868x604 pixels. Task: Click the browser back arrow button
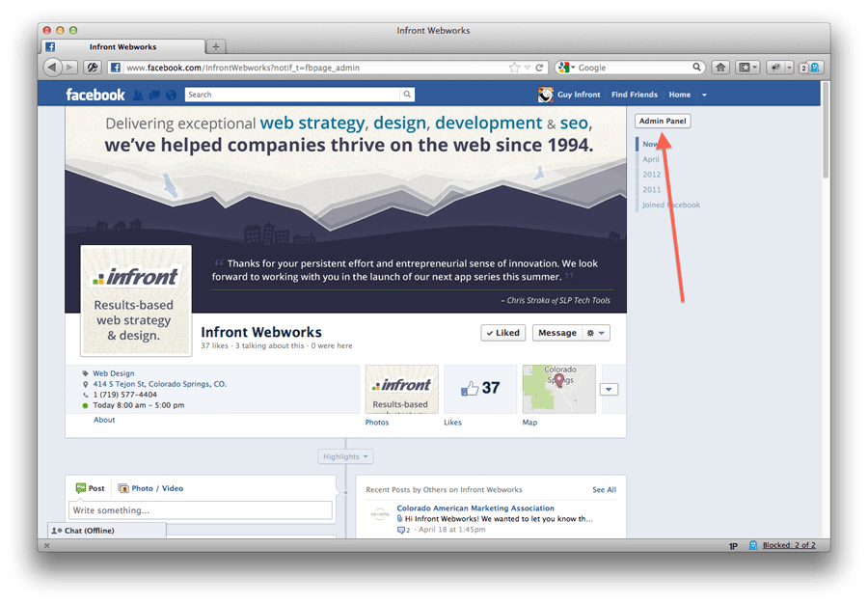(52, 68)
